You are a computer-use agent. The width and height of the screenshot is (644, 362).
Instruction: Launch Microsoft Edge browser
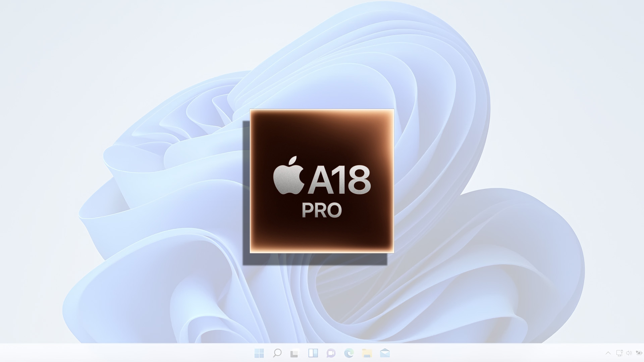tap(349, 353)
